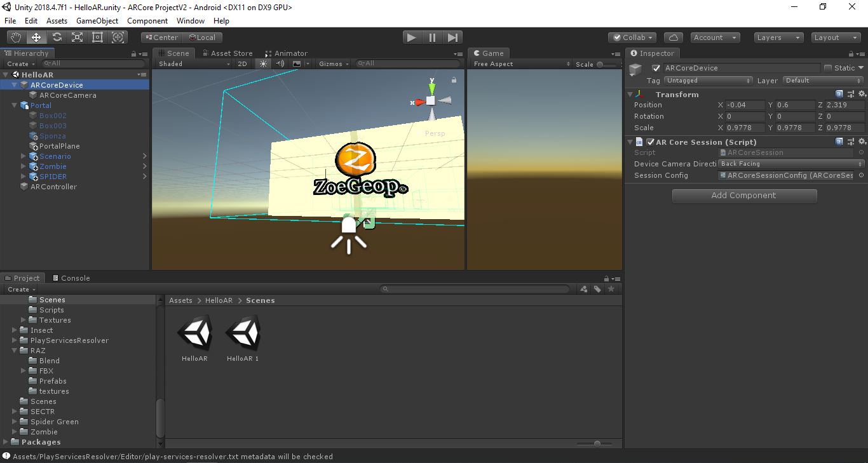The height and width of the screenshot is (463, 868).
Task: Open the GameObject menu
Action: pyautogui.click(x=97, y=21)
